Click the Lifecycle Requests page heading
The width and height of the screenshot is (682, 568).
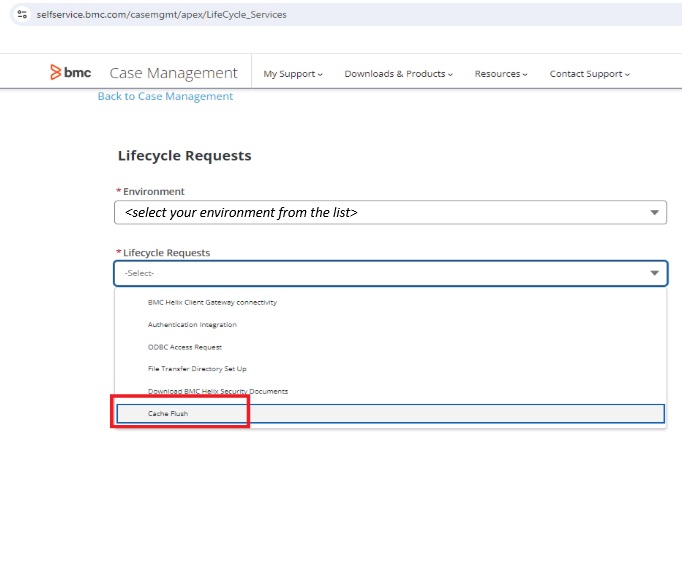click(x=184, y=156)
